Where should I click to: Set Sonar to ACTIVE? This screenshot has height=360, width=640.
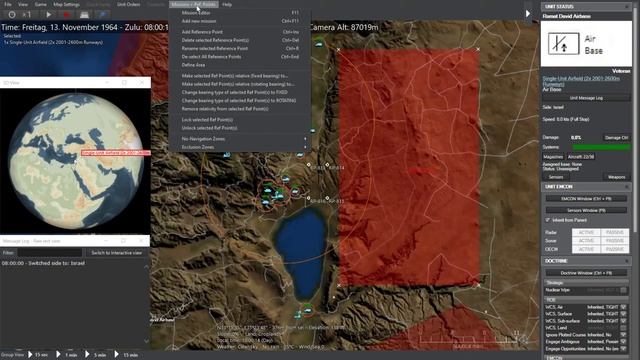(x=586, y=241)
